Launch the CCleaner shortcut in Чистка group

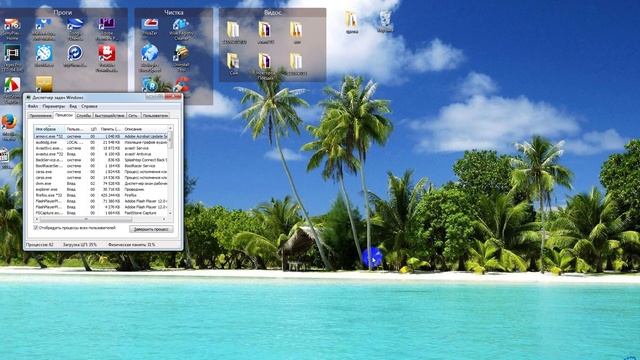point(181,85)
